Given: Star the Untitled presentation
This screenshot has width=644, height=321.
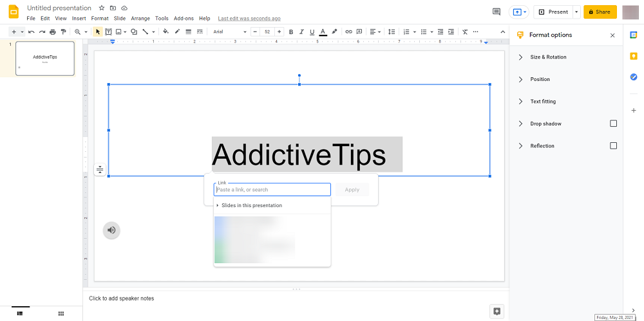Looking at the screenshot, I should click(x=102, y=8).
